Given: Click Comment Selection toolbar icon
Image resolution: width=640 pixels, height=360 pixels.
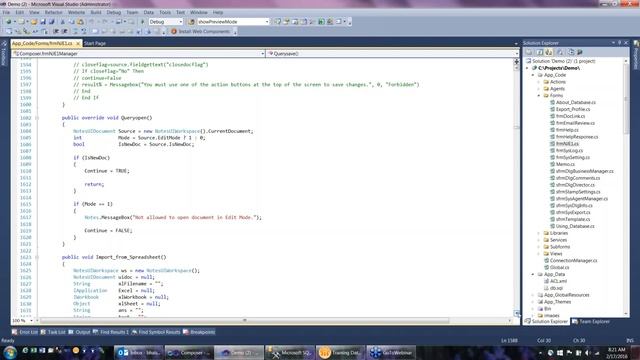Looking at the screenshot, I should pyautogui.click(x=75, y=31).
